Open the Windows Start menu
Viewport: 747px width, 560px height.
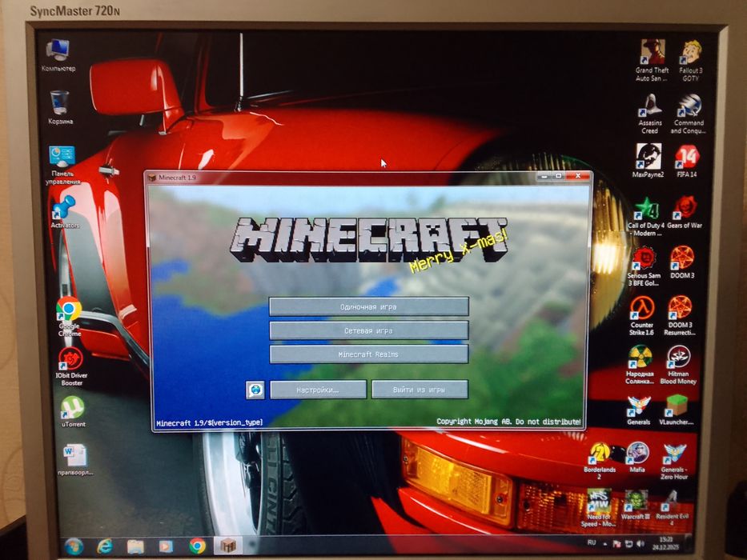pos(74,546)
